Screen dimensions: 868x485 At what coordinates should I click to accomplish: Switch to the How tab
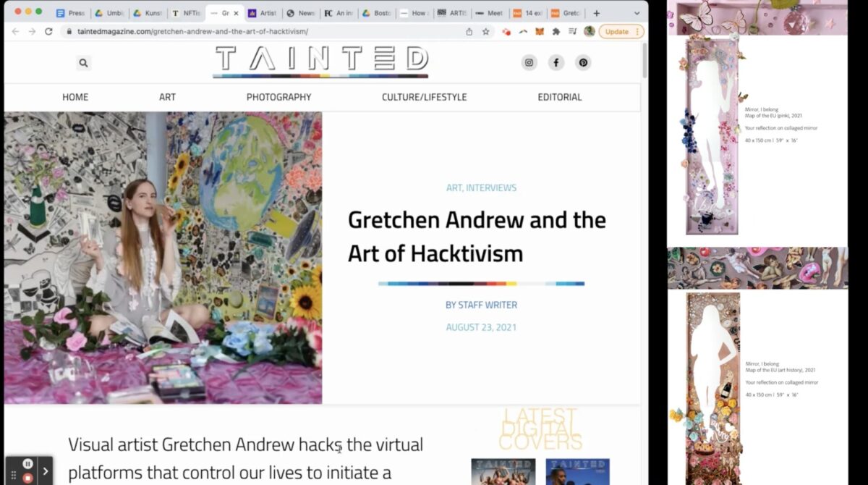coord(414,13)
